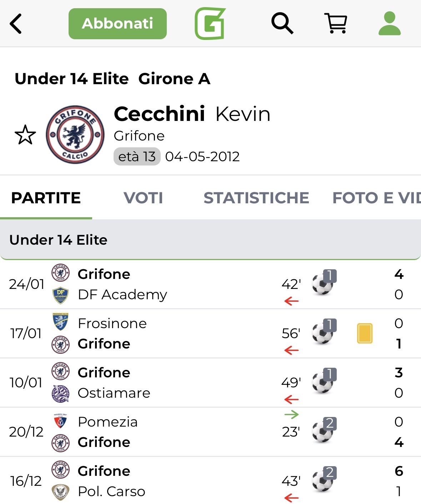Image resolution: width=421 pixels, height=504 pixels.
Task: Open the Grifone team link under player name
Action: click(x=139, y=136)
